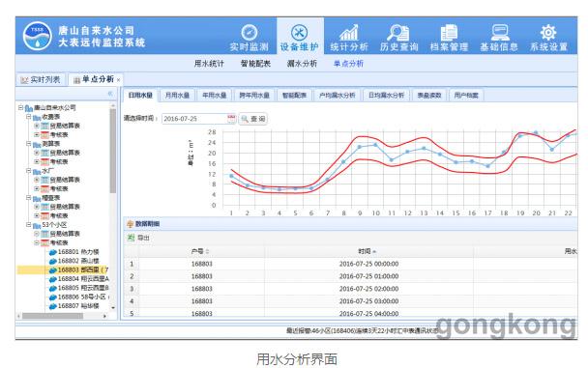Collapse the 53个小区 tree node
Viewport: 588px width, 368px height.
[x=28, y=225]
